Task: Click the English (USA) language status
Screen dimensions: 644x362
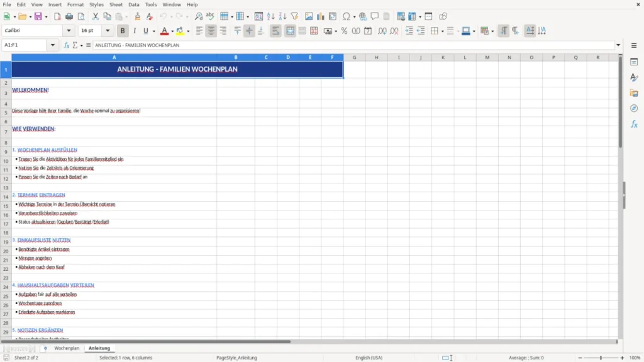Action: (369, 358)
